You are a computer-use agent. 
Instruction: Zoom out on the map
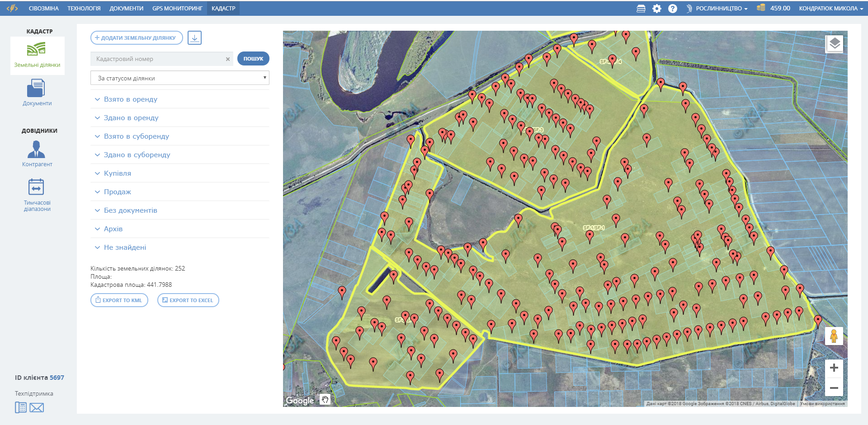tap(834, 388)
